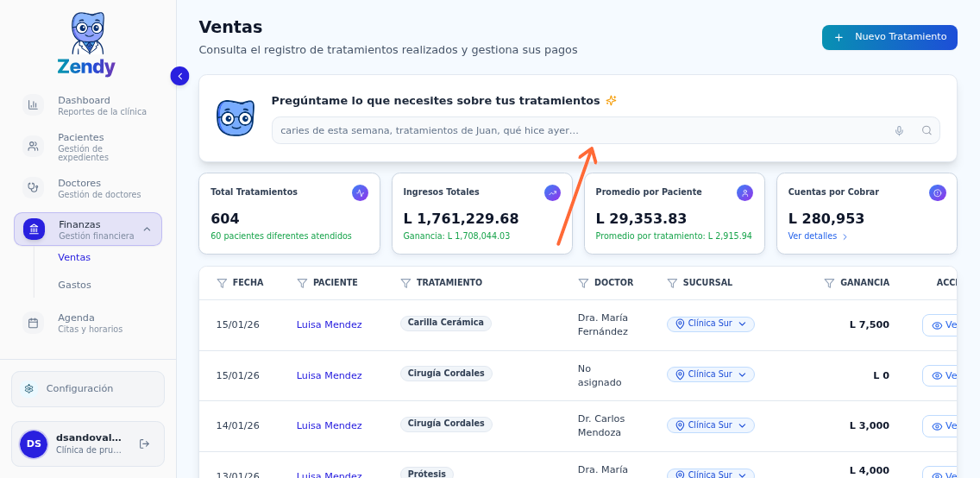Click the Cuentas por Cobrar alert icon
This screenshot has height=478, width=980.
coord(938,193)
